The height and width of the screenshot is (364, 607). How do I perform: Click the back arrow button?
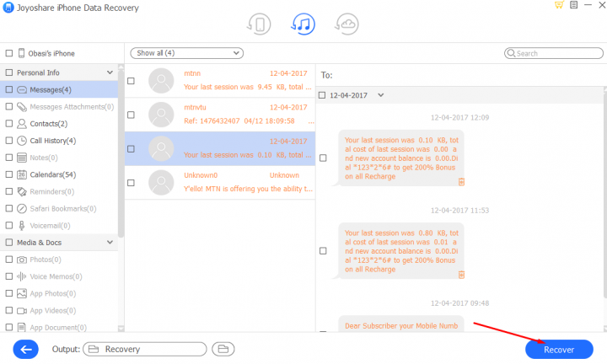click(x=25, y=350)
